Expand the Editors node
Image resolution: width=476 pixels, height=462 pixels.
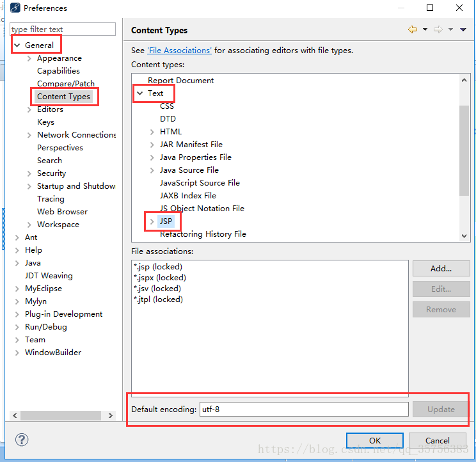29,109
